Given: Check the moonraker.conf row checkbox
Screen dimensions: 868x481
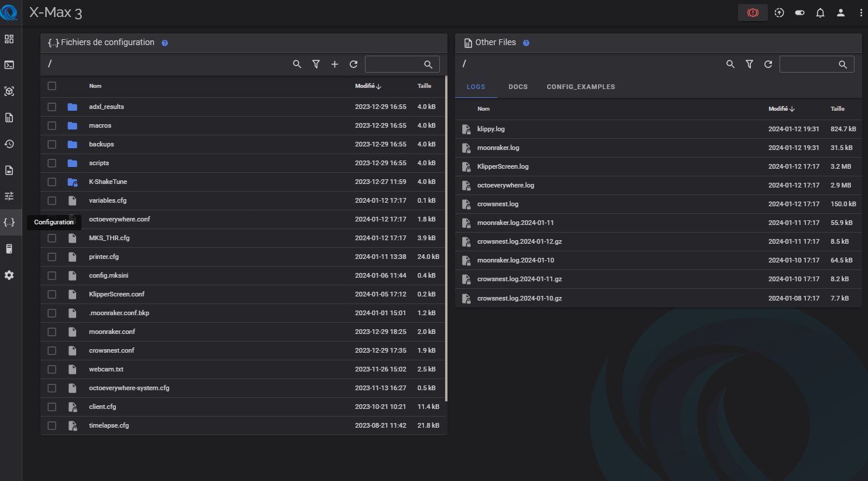Looking at the screenshot, I should (x=52, y=332).
